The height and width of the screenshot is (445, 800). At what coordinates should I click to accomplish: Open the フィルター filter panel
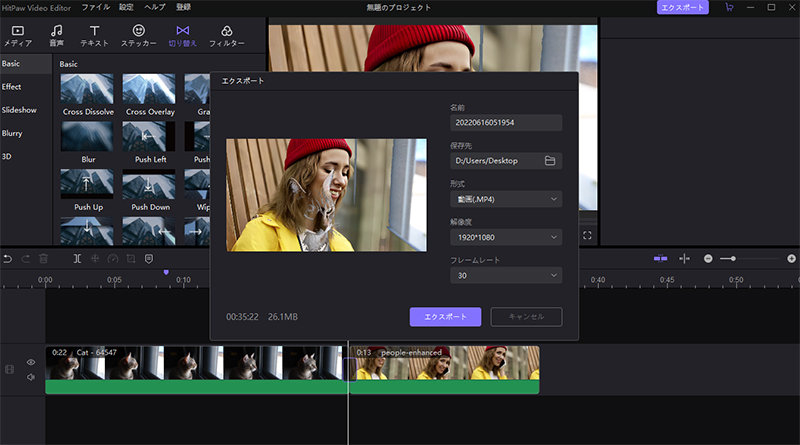coord(226,36)
